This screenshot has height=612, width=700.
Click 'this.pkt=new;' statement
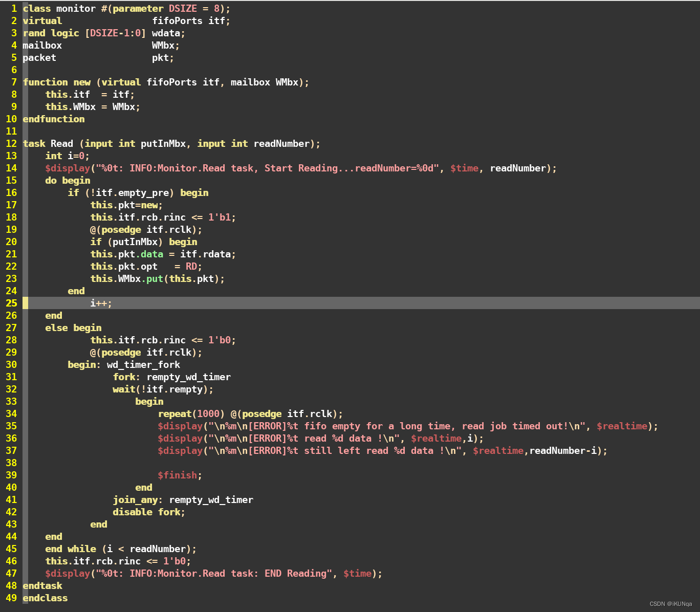point(127,205)
